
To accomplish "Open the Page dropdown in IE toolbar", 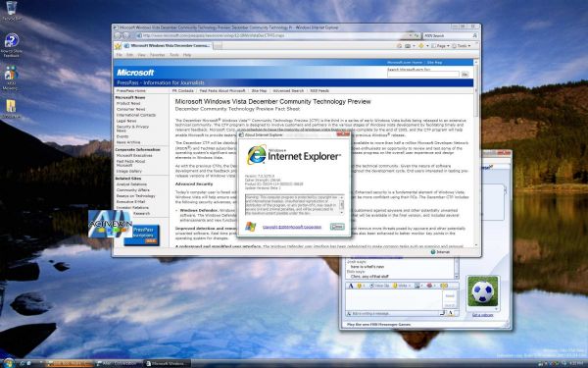I will click(440, 46).
